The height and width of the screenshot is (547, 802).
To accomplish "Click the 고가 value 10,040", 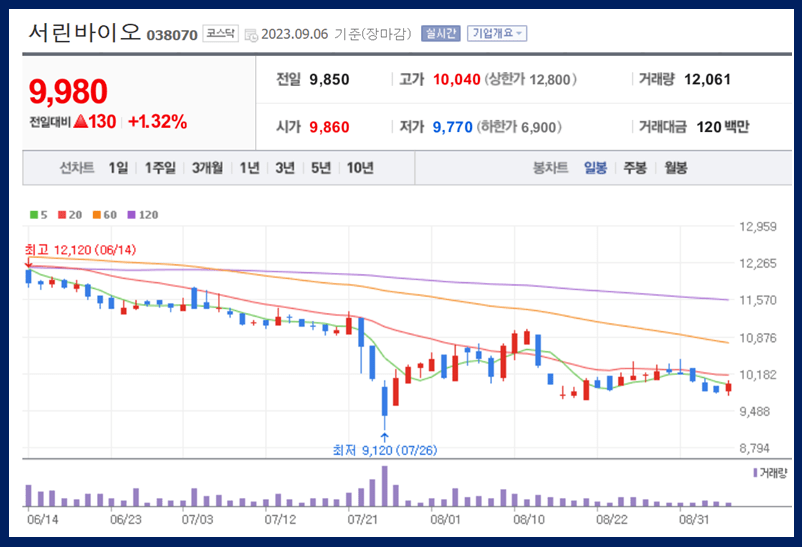I will (457, 80).
